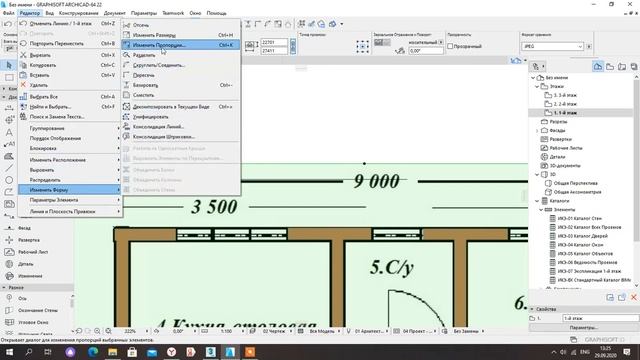The width and height of the screenshot is (640, 360).
Task: Open the scale 1:100 dropdown
Action: [x=243, y=331]
